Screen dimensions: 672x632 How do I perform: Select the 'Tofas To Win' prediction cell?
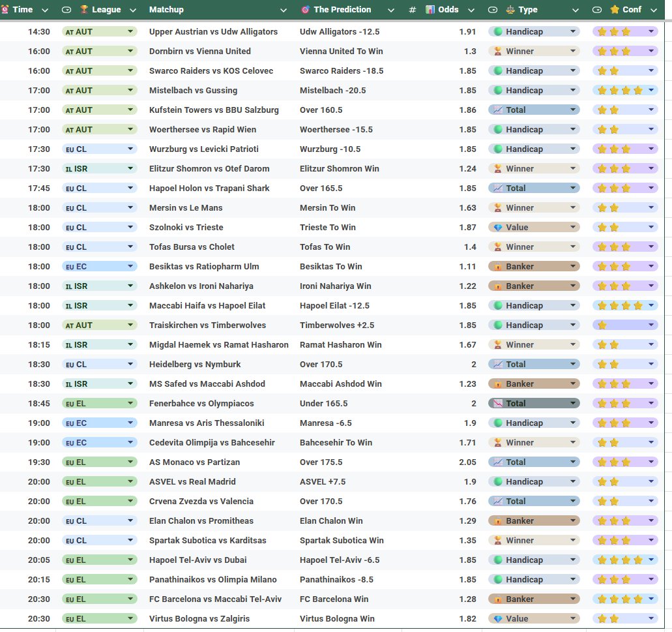(x=348, y=247)
